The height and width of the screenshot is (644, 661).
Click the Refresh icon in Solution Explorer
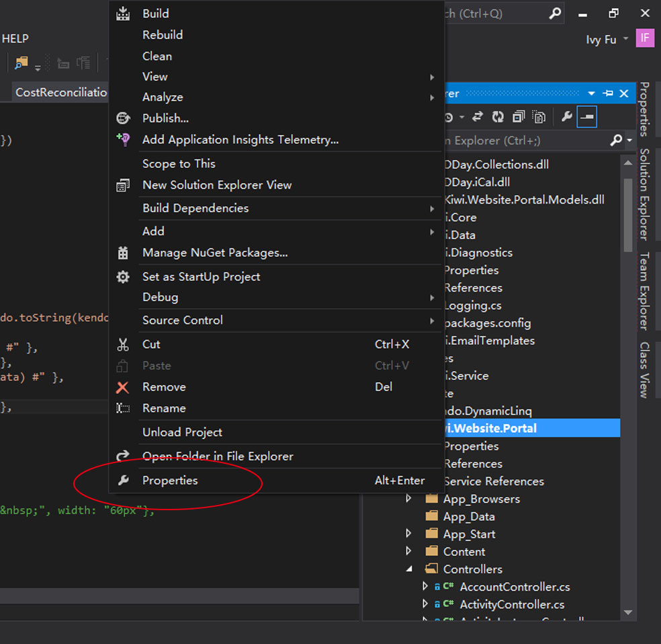pos(498,117)
